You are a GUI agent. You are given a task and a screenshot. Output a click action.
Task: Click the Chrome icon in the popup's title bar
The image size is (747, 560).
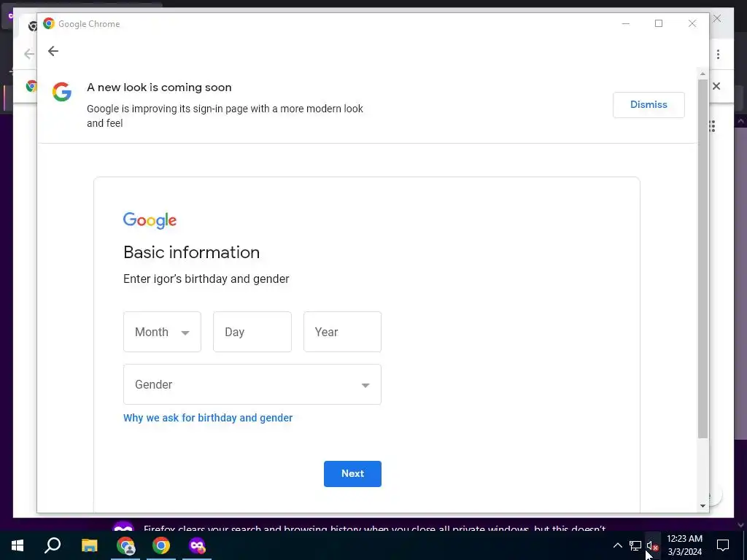(x=49, y=23)
